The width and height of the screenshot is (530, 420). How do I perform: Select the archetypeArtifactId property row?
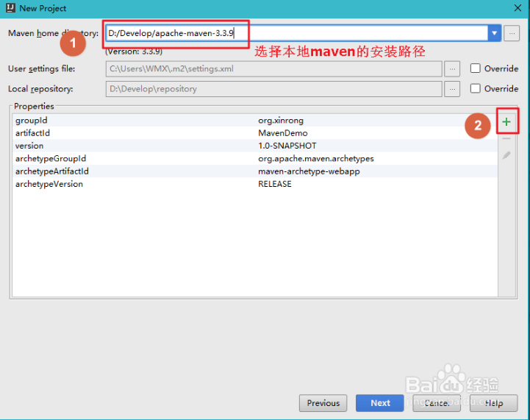(255, 171)
